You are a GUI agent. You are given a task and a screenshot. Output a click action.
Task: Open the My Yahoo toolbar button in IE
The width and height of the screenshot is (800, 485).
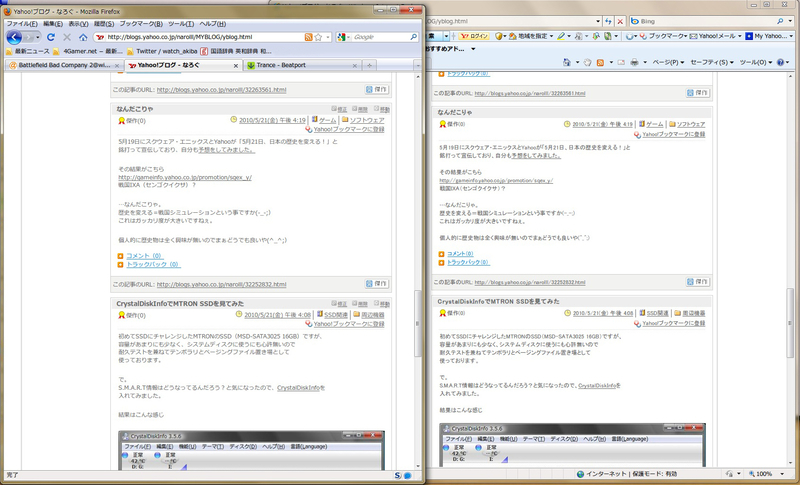pos(766,36)
